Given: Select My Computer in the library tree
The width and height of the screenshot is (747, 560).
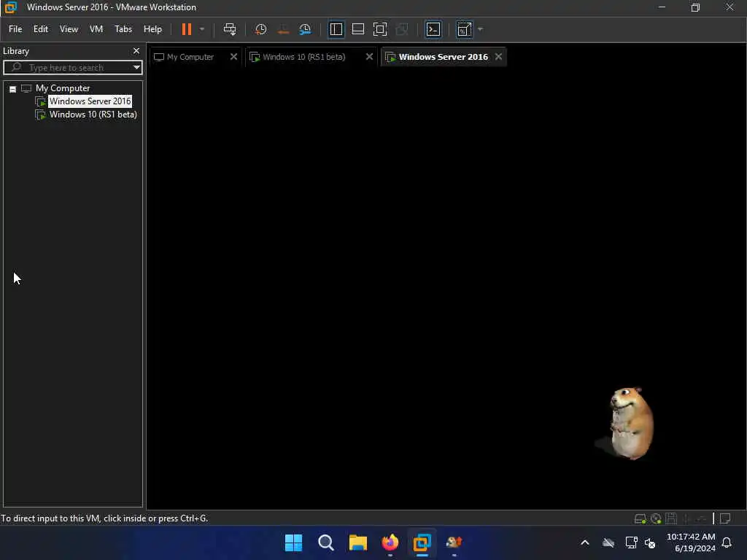Looking at the screenshot, I should 63,88.
